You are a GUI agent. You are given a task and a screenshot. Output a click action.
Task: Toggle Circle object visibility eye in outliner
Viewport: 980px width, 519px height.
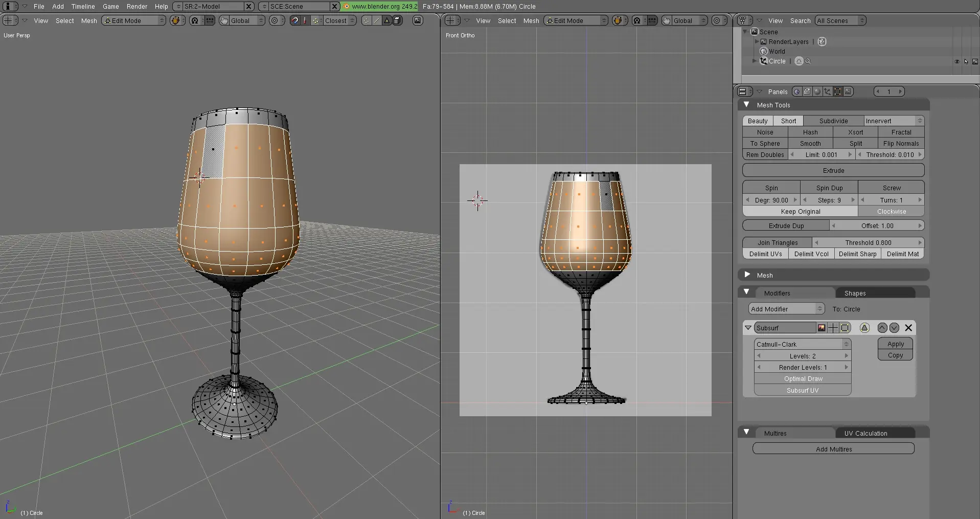pyautogui.click(x=956, y=61)
